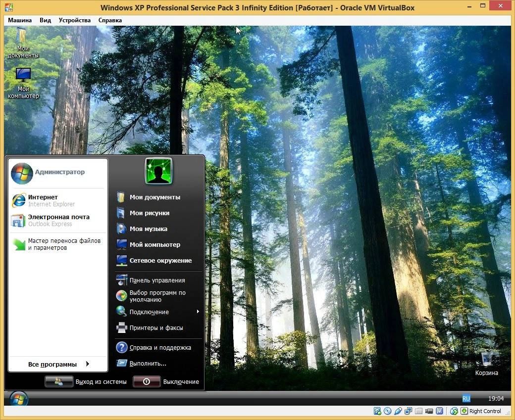This screenshot has width=515, height=420.
Task: Open the Машина menu
Action: (x=20, y=20)
